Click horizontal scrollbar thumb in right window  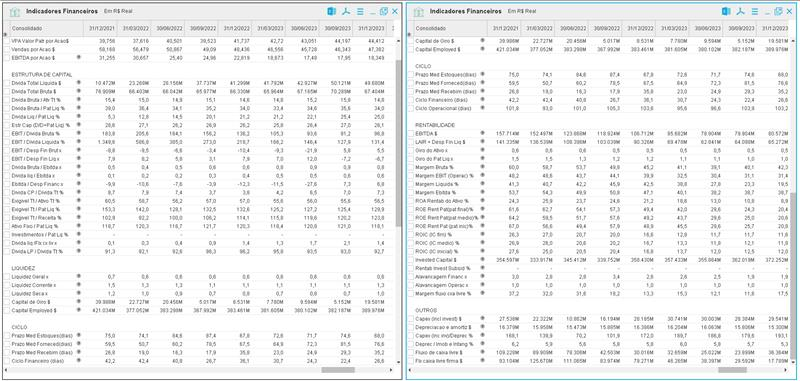tap(732, 370)
